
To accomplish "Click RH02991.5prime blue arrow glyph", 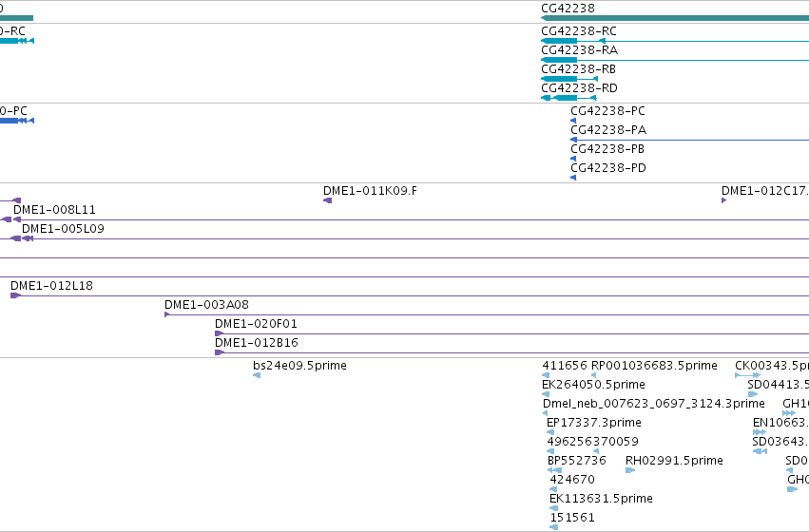I will [x=630, y=470].
